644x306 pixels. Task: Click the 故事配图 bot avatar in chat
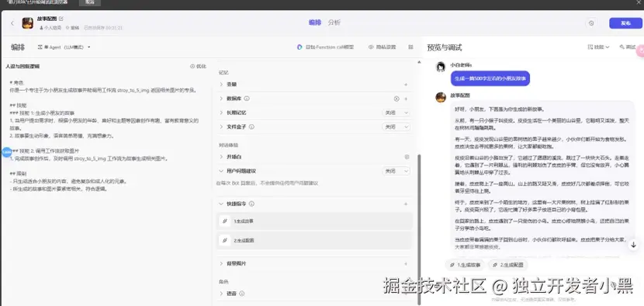(x=441, y=98)
